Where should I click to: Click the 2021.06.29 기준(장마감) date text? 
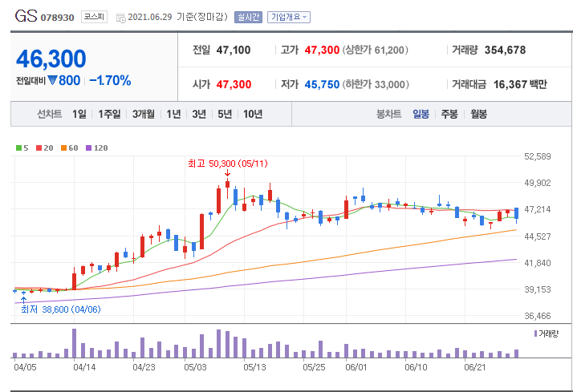pos(177,17)
